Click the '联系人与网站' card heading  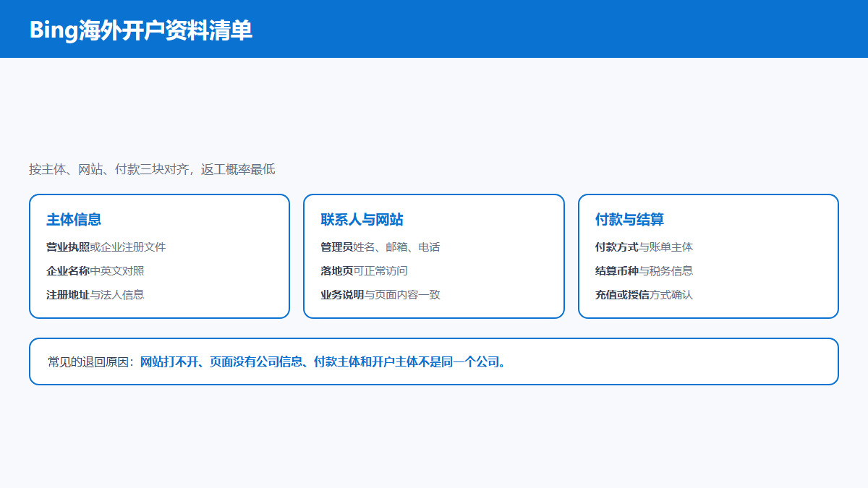(362, 219)
